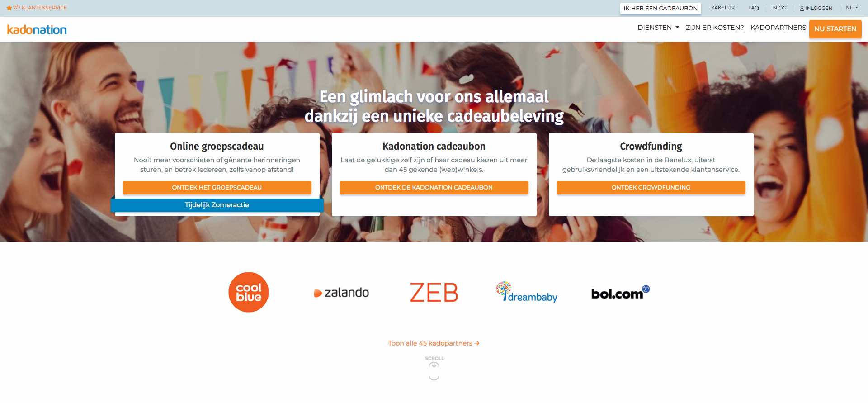This screenshot has height=403, width=868.
Task: Open the Tijdelijk Zomeractie blue banner
Action: coord(217,205)
